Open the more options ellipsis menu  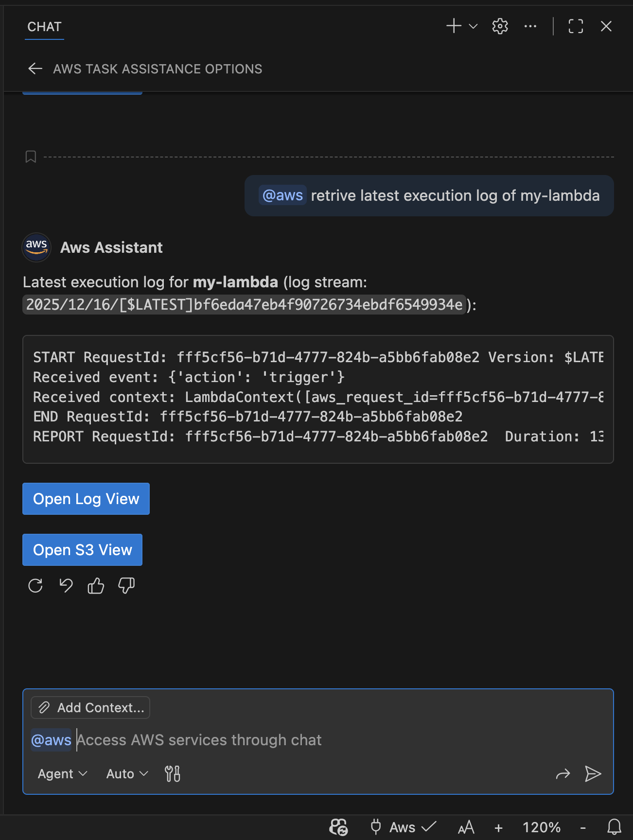pyautogui.click(x=530, y=26)
